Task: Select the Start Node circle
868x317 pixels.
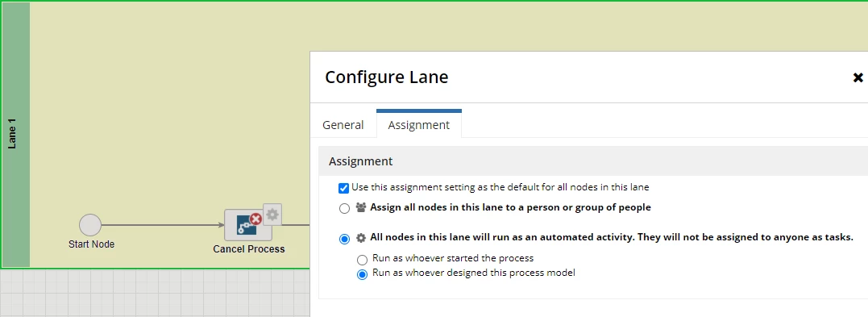Action: [x=90, y=226]
